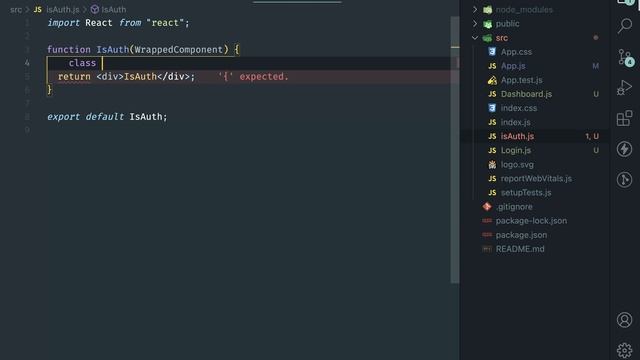Click the lightning bolt activity bar icon
Image resolution: width=640 pixels, height=360 pixels.
624,149
